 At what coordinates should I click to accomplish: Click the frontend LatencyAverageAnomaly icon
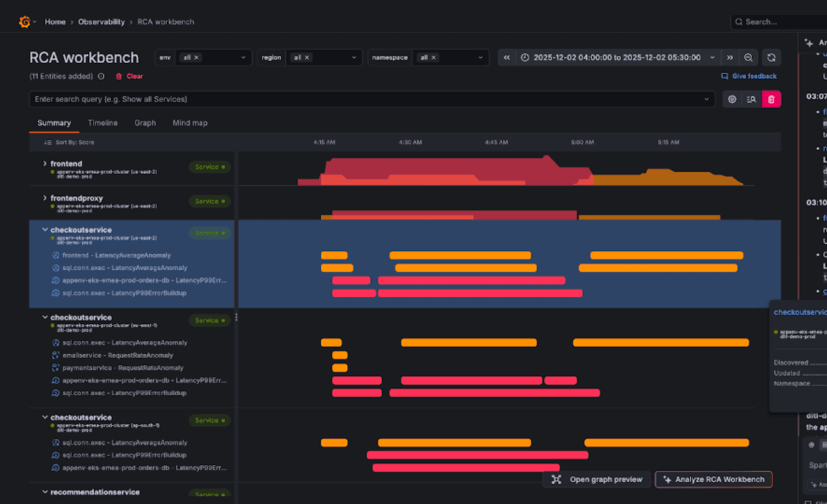pos(56,255)
